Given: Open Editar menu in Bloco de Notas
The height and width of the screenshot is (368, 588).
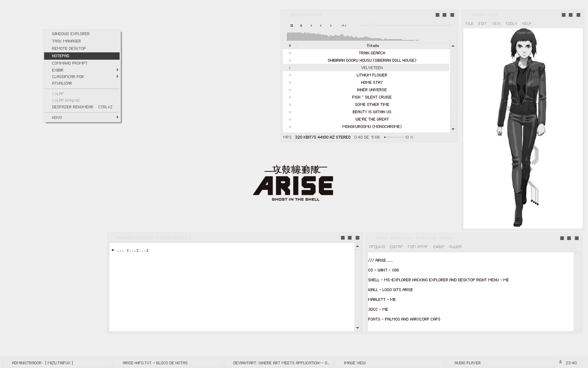Looking at the screenshot, I should (396, 247).
